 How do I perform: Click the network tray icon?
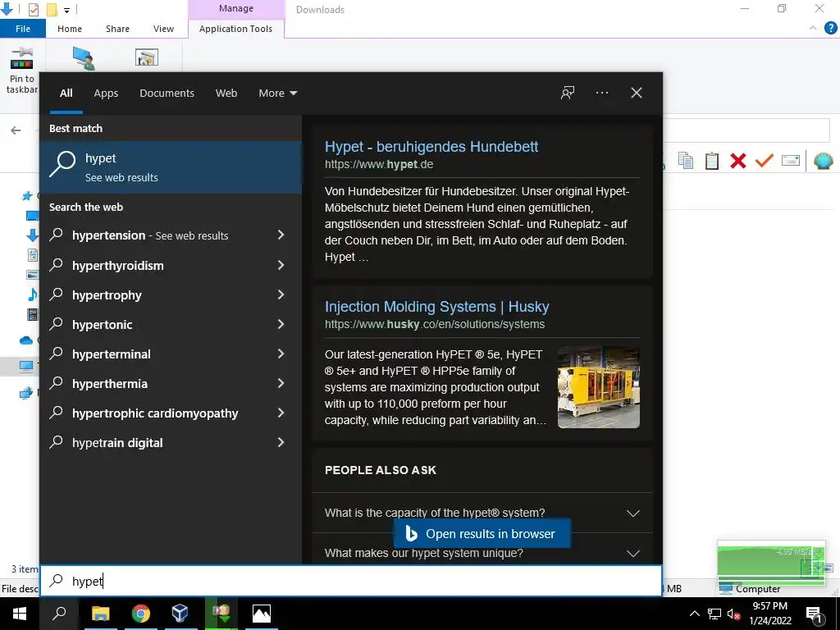(x=714, y=614)
